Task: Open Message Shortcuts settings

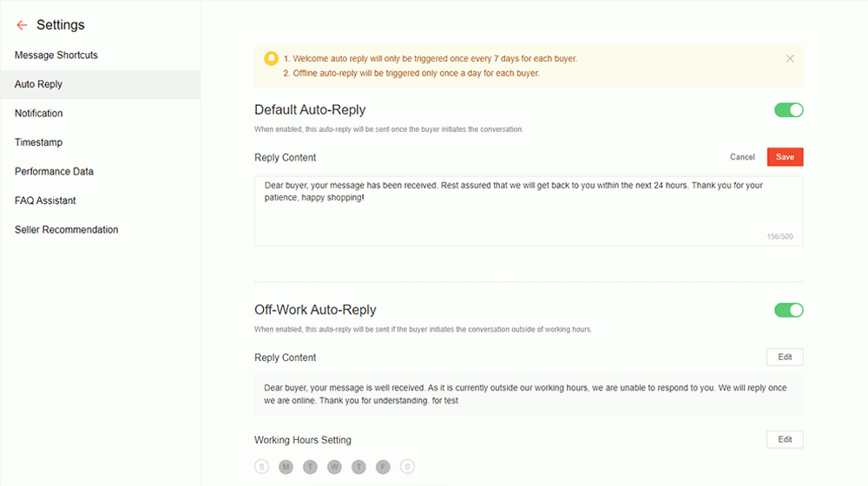Action: pos(56,56)
